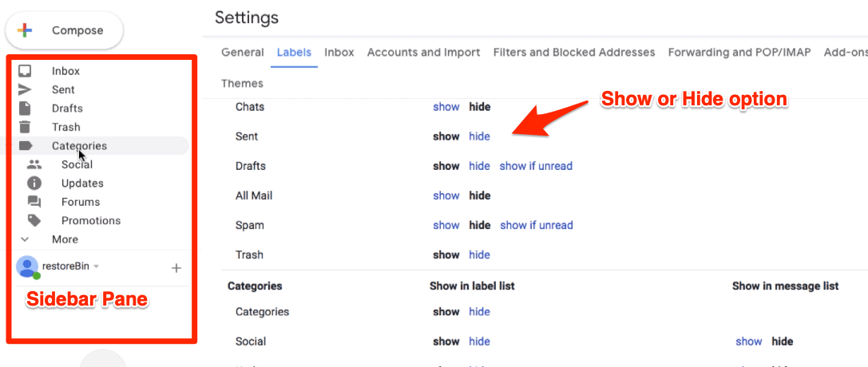Click the plus icon beside restoreBin
Image resolution: width=868 pixels, height=367 pixels.
tap(176, 269)
